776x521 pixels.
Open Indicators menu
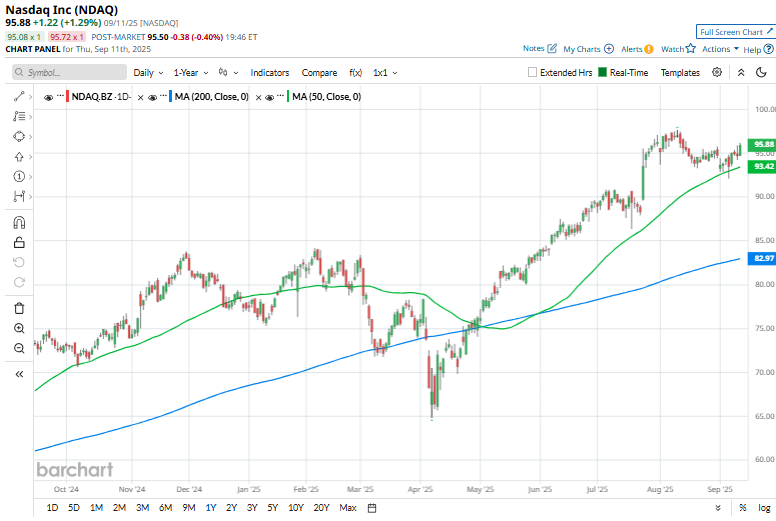pos(270,73)
